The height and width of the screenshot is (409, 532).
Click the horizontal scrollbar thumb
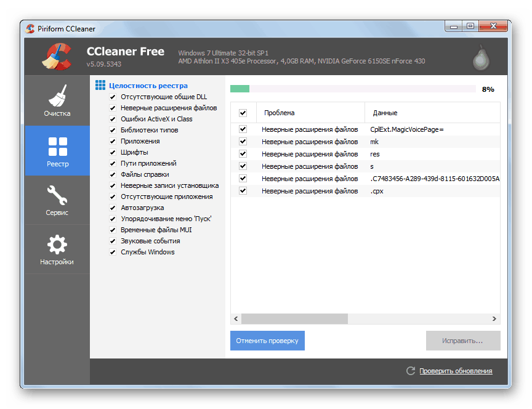[x=294, y=318]
